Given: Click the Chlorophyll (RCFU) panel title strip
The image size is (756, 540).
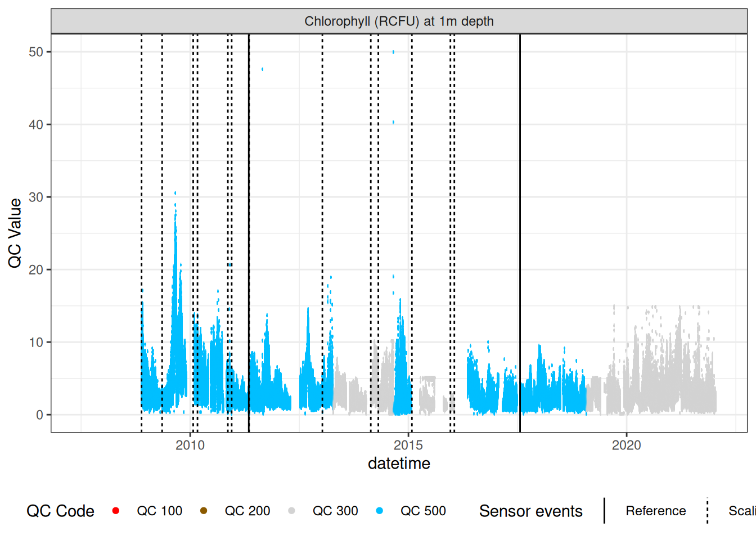Looking at the screenshot, I should tap(399, 21).
